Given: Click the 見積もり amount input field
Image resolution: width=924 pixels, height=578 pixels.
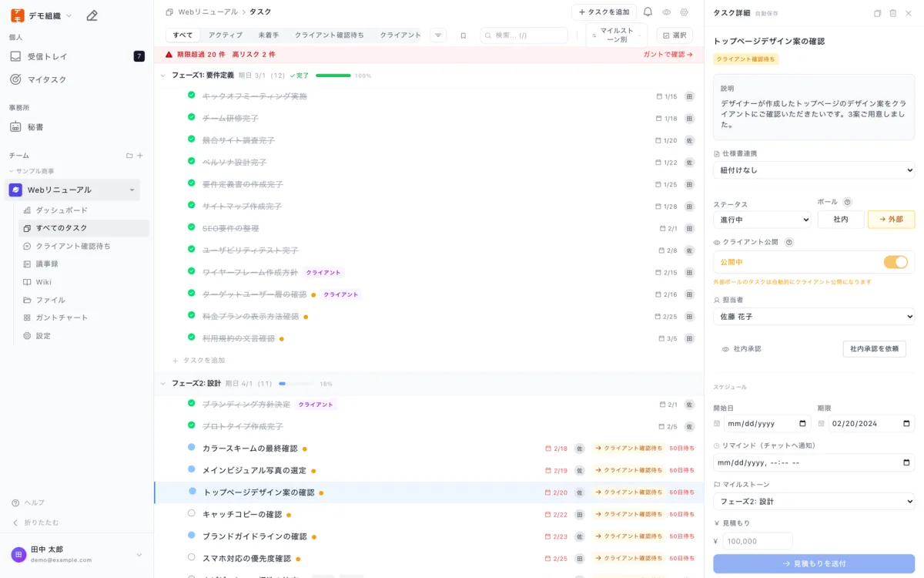Looking at the screenshot, I should (x=757, y=541).
